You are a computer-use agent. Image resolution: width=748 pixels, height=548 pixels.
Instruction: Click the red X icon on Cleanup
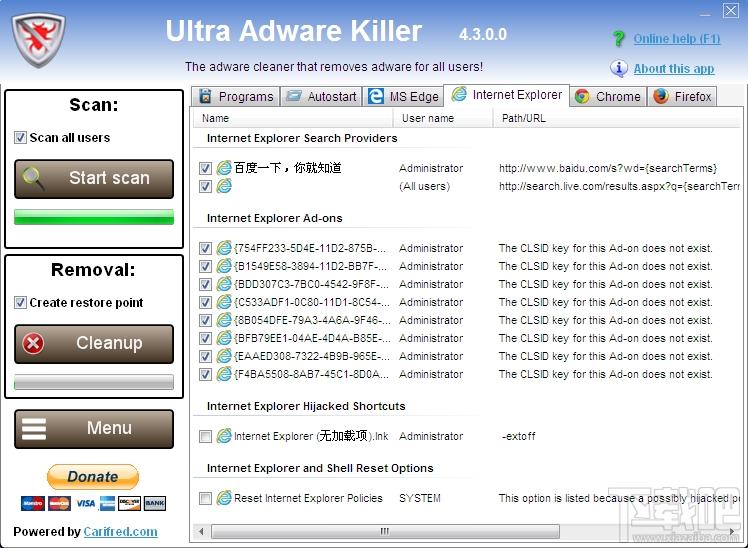point(33,343)
